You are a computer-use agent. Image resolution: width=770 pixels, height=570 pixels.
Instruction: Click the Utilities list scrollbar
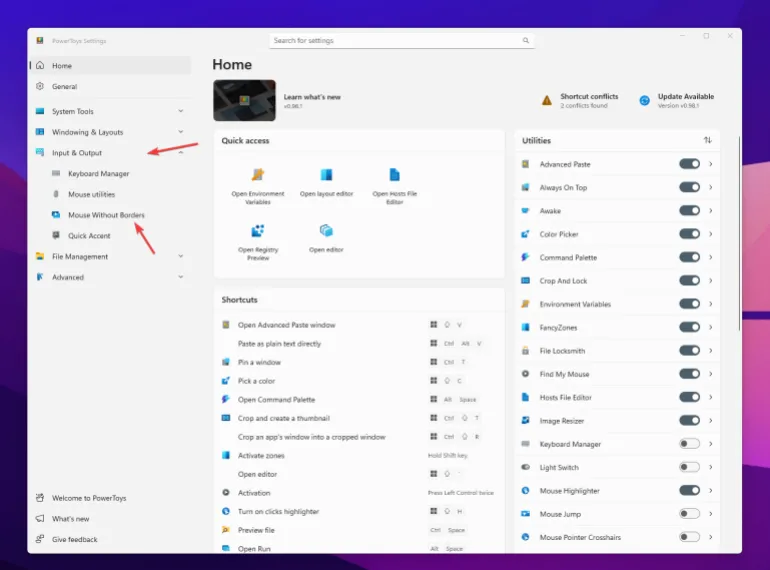pos(739,230)
